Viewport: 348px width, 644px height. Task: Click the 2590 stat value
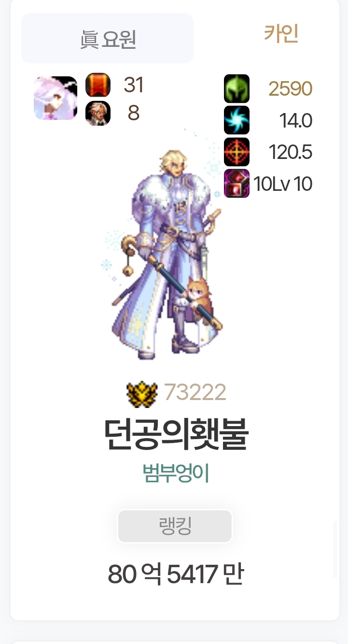(290, 89)
